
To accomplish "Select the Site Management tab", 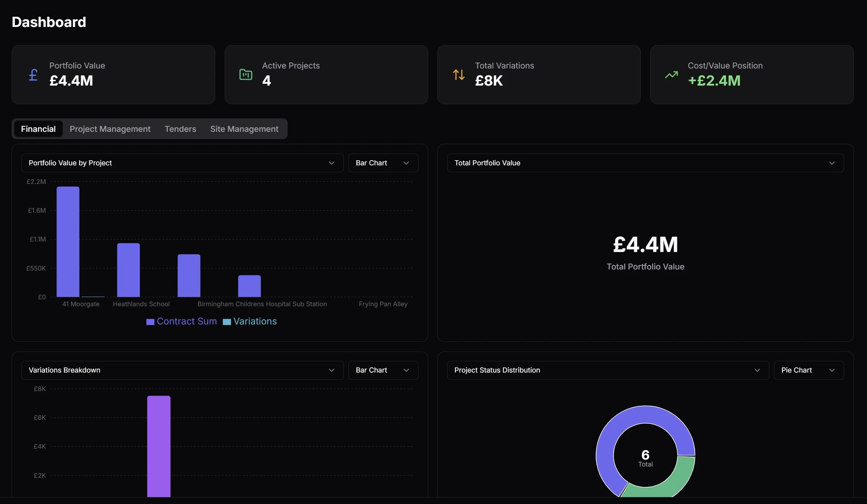I will (244, 129).
